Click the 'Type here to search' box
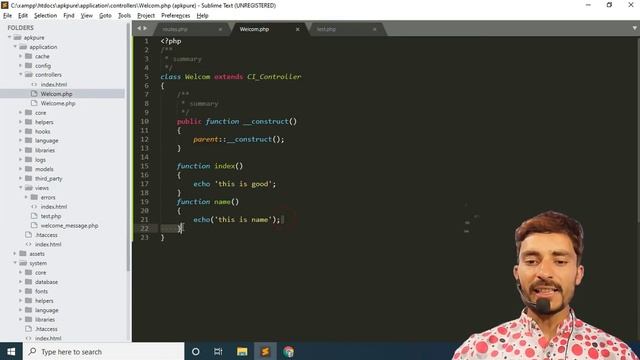The height and width of the screenshot is (360, 640). [x=104, y=351]
